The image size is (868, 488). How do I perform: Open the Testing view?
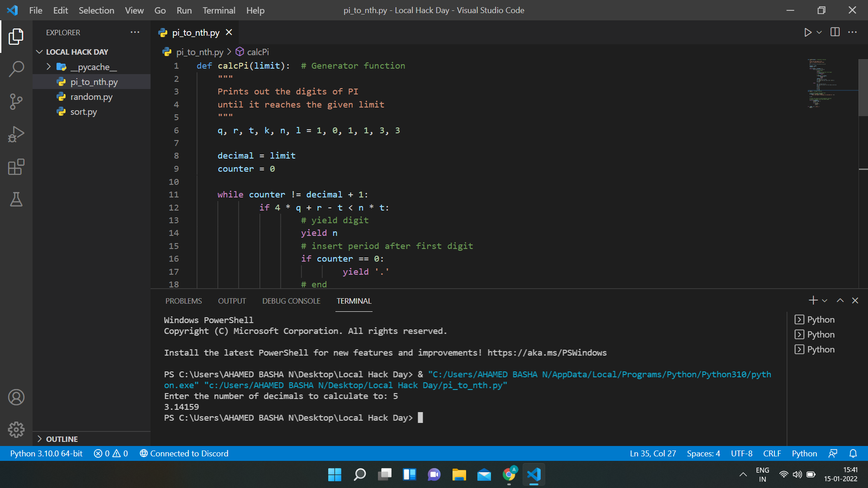coord(16,199)
